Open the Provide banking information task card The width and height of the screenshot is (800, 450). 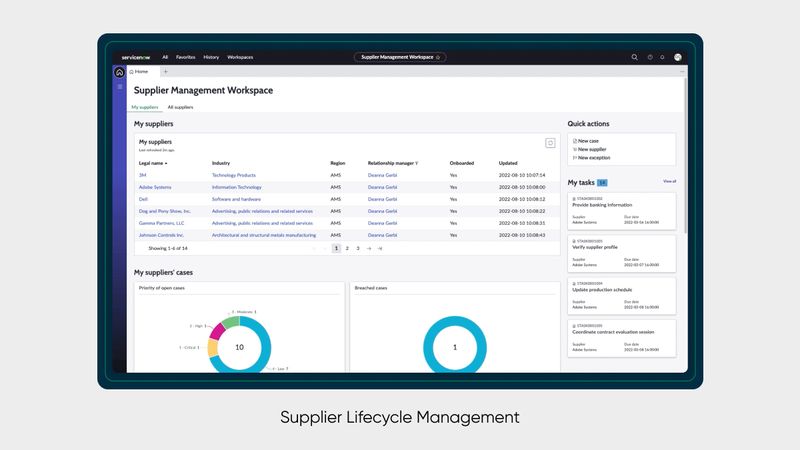click(621, 211)
